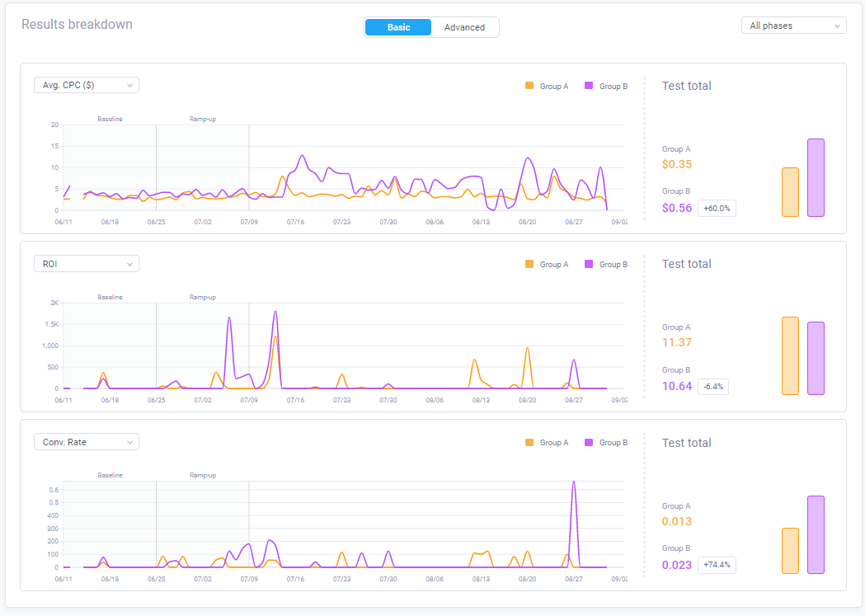865x616 pixels.
Task: Click the Baseline label in Conv. Rate chart
Action: point(110,475)
